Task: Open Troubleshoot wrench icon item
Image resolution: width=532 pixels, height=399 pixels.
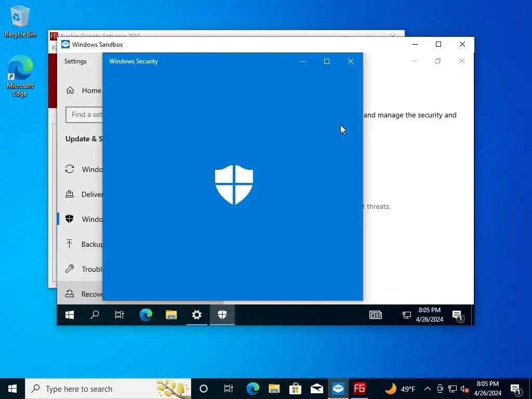Action: tap(70, 269)
